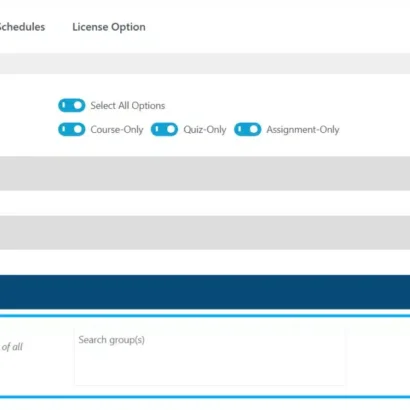Click the white knob of the Course-Only switch

78,129
